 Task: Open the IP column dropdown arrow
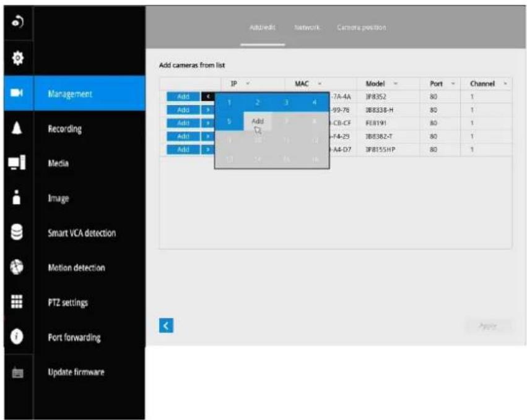tap(248, 84)
